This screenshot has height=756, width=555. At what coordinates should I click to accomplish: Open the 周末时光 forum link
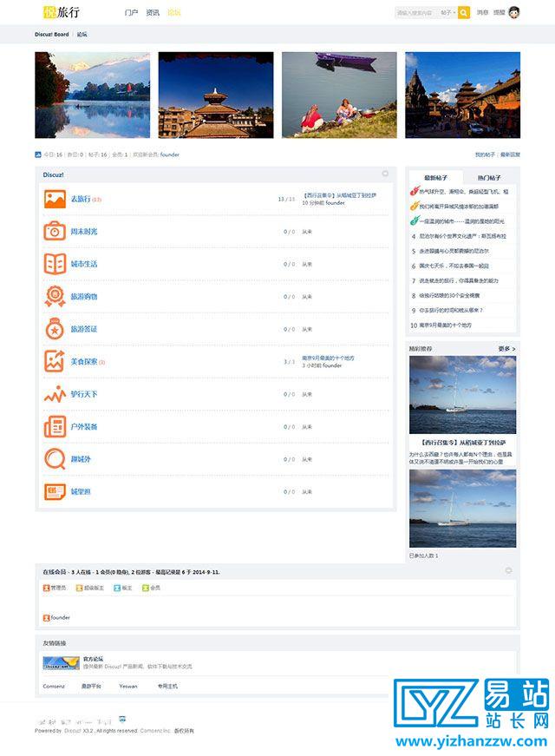(x=84, y=232)
